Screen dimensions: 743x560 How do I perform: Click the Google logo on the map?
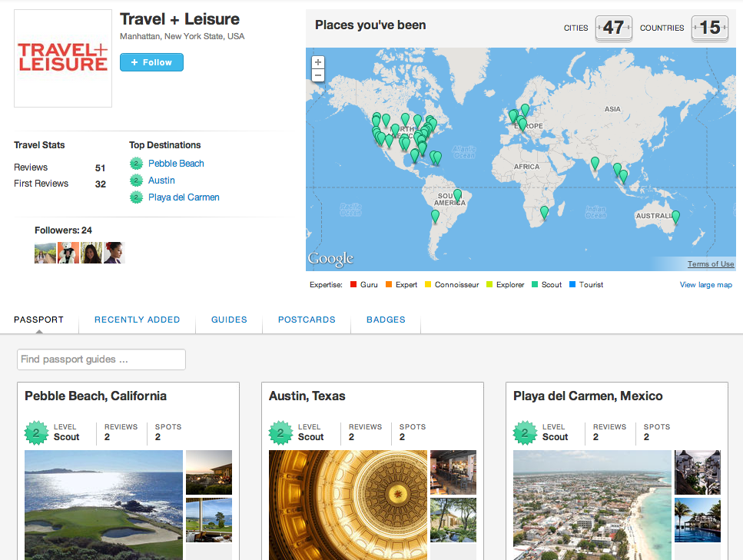tap(330, 259)
